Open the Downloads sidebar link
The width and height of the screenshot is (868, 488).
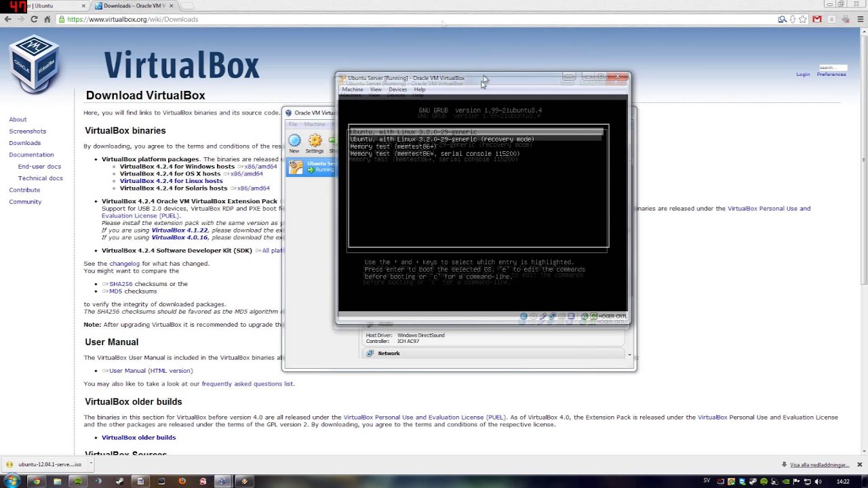coord(24,143)
